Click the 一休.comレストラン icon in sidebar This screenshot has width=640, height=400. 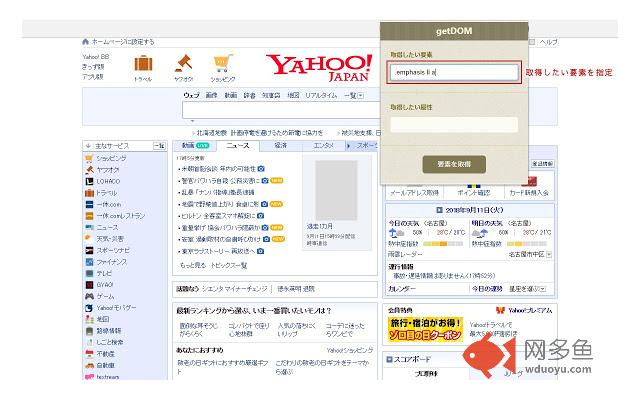89,216
